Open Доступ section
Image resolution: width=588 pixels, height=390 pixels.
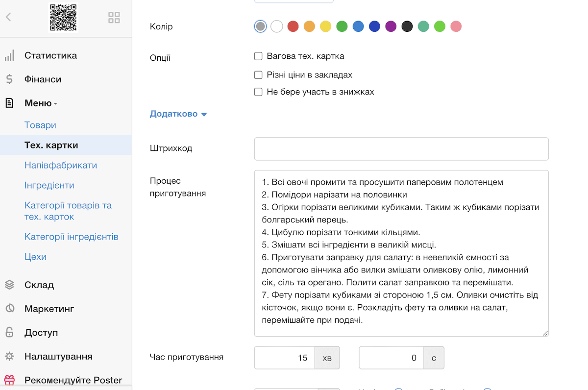(41, 332)
